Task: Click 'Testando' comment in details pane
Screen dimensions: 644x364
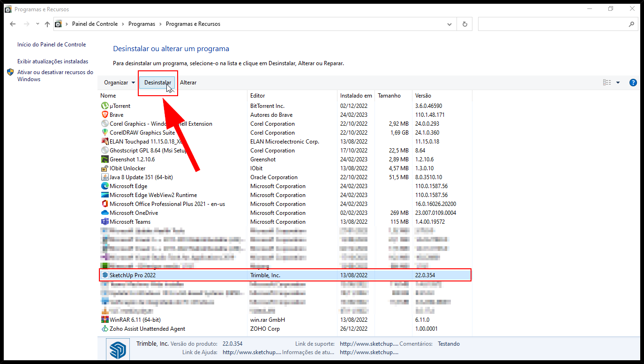Action: [x=449, y=344]
